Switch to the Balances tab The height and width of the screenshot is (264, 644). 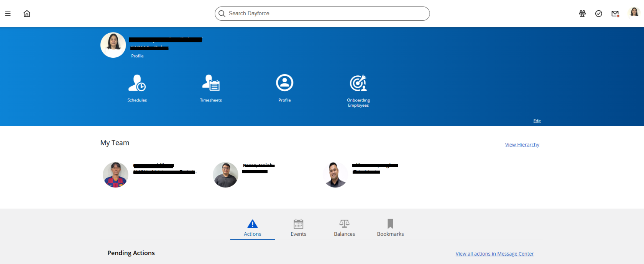point(344,228)
